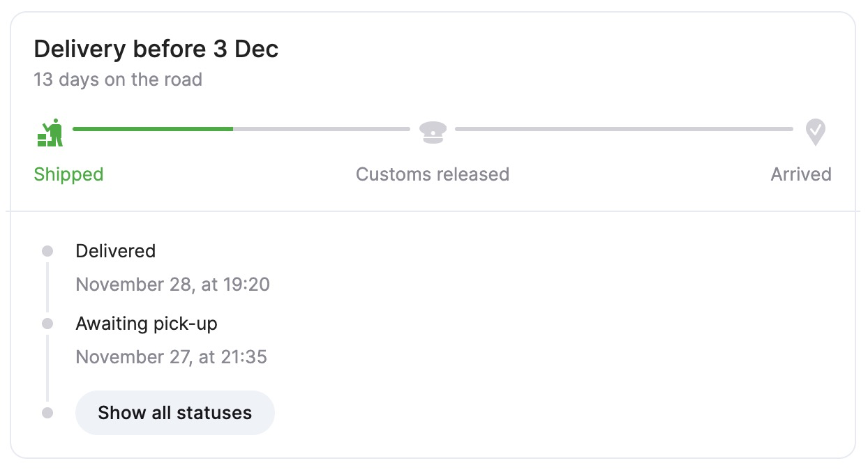Select the Customs released stage label

click(433, 174)
